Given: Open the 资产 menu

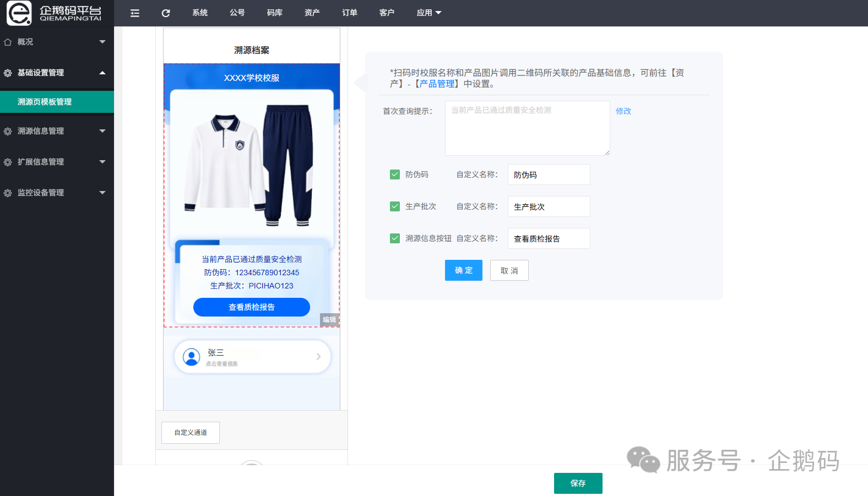Looking at the screenshot, I should coord(312,13).
